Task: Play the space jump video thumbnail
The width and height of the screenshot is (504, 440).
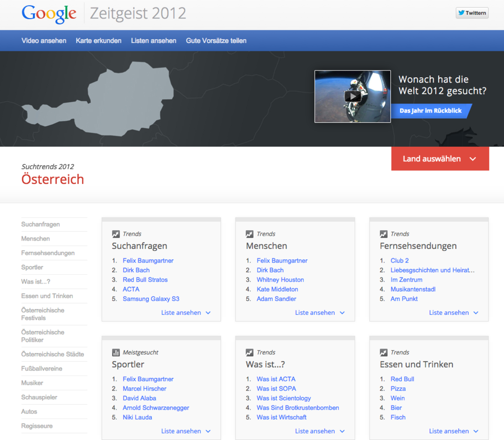Action: click(353, 96)
